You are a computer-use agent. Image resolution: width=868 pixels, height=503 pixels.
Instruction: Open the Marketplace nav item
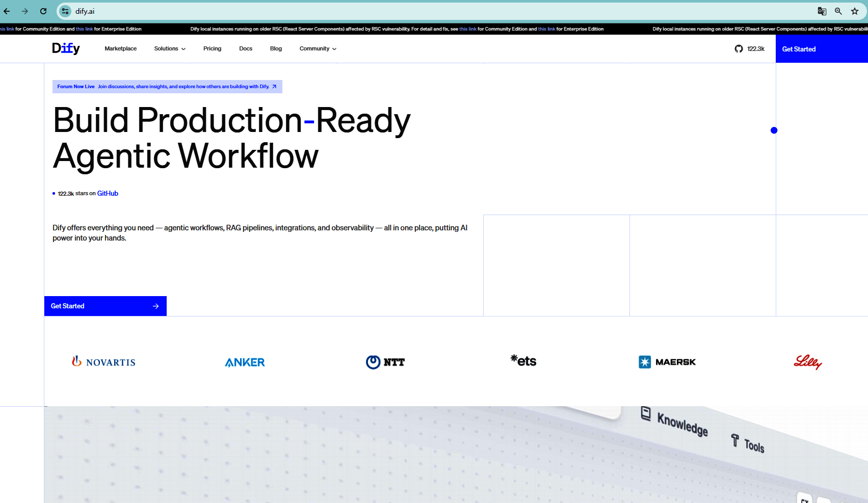click(x=120, y=49)
